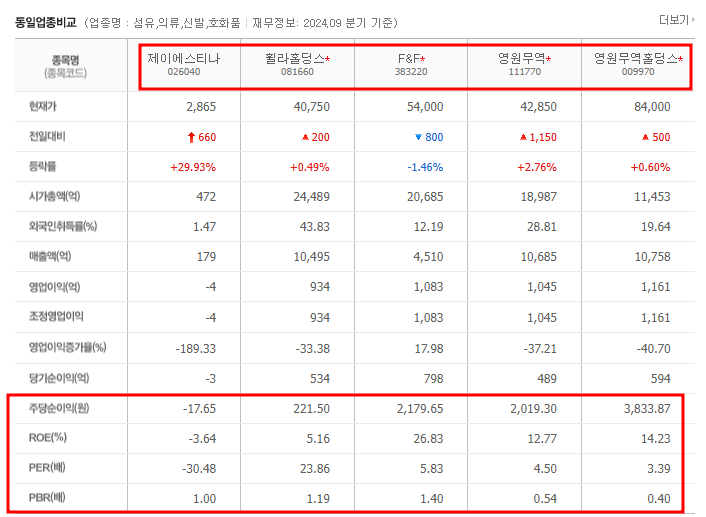Click the 2,179.65 EPS value
The height and width of the screenshot is (517, 706).
coord(420,408)
